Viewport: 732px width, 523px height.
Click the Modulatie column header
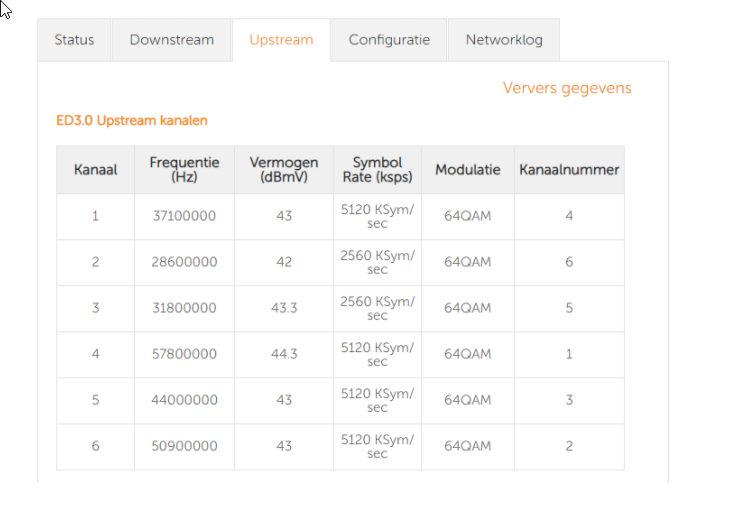[x=467, y=170]
